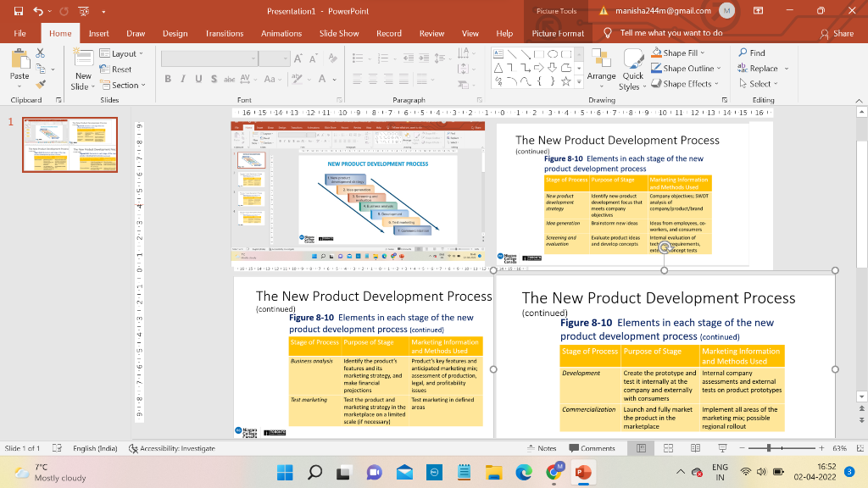Apply strikethrough formatting
The width and height of the screenshot is (868, 488).
click(229, 78)
